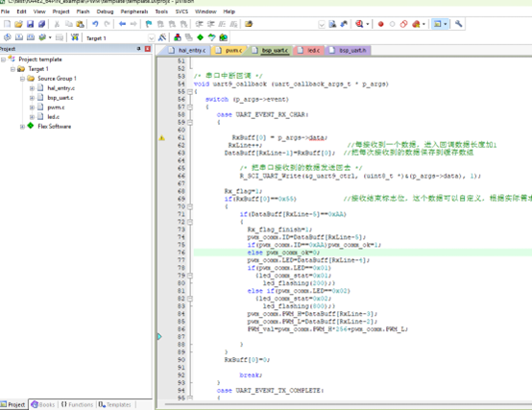Click the Paste clipboard icon
532x410 pixels.
80,24
